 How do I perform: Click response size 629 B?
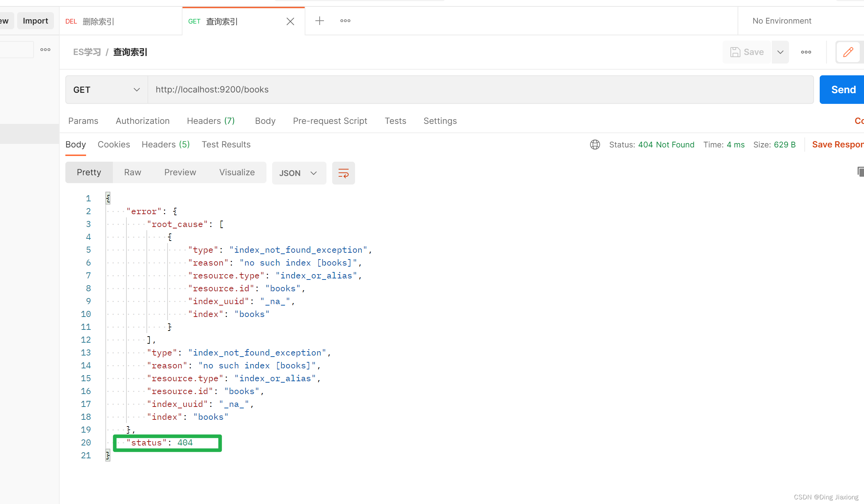click(785, 145)
